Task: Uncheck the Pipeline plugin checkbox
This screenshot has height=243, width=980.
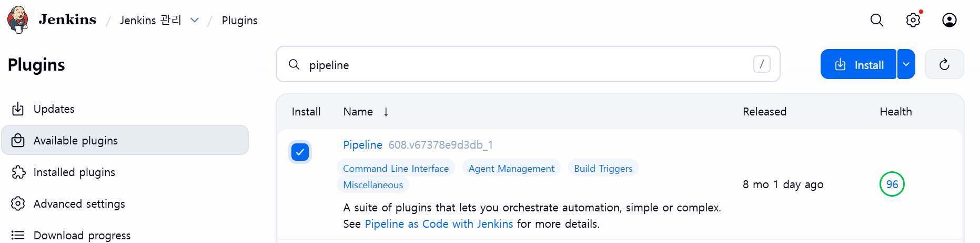Action: [x=300, y=152]
